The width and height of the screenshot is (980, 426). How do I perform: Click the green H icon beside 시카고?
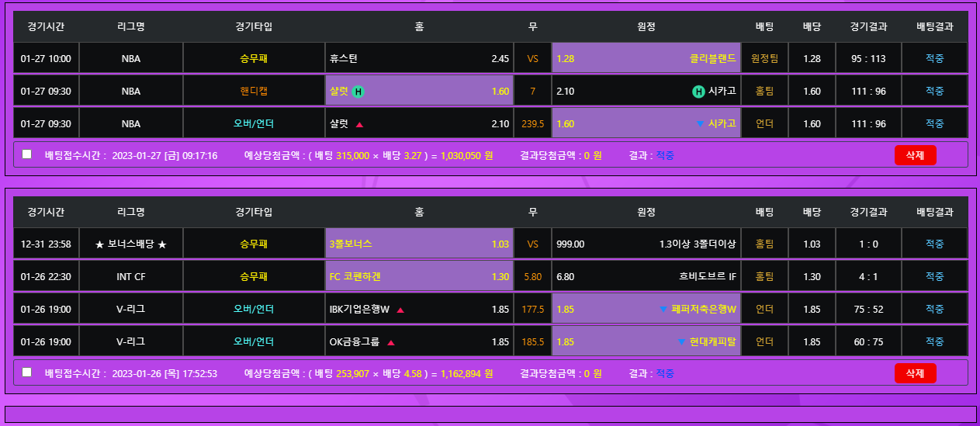pos(698,92)
